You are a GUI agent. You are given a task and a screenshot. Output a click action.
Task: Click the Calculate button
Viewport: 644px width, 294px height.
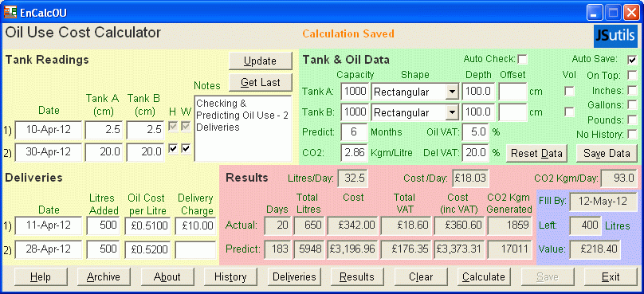point(484,276)
